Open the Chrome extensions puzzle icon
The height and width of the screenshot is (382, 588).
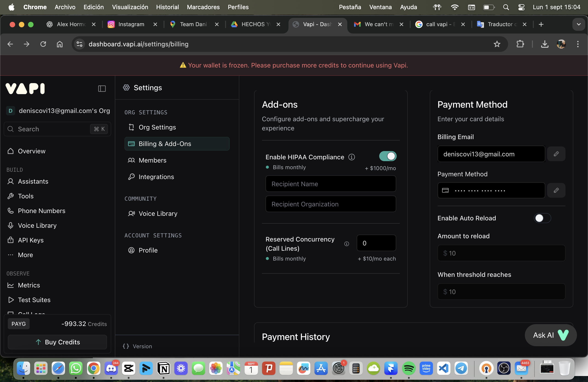tap(520, 44)
